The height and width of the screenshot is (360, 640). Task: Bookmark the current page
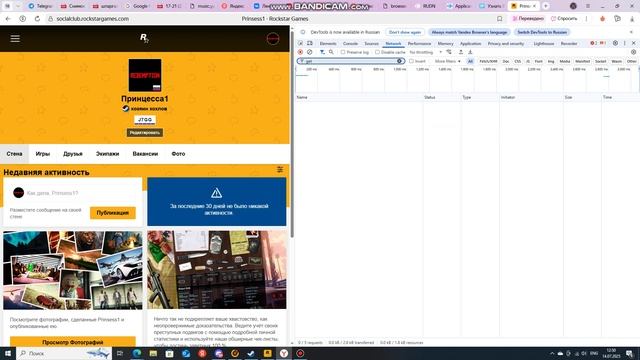point(500,19)
